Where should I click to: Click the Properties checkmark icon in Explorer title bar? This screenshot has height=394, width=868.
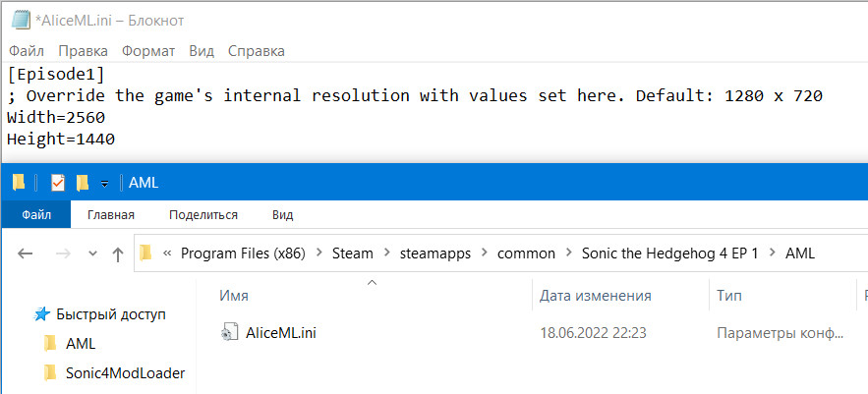[57, 183]
